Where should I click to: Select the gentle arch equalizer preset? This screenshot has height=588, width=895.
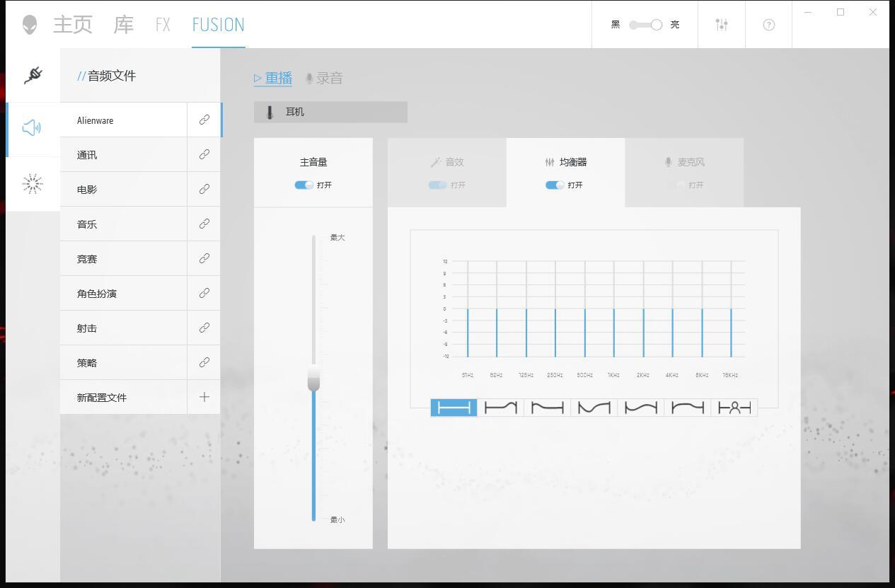coord(687,408)
